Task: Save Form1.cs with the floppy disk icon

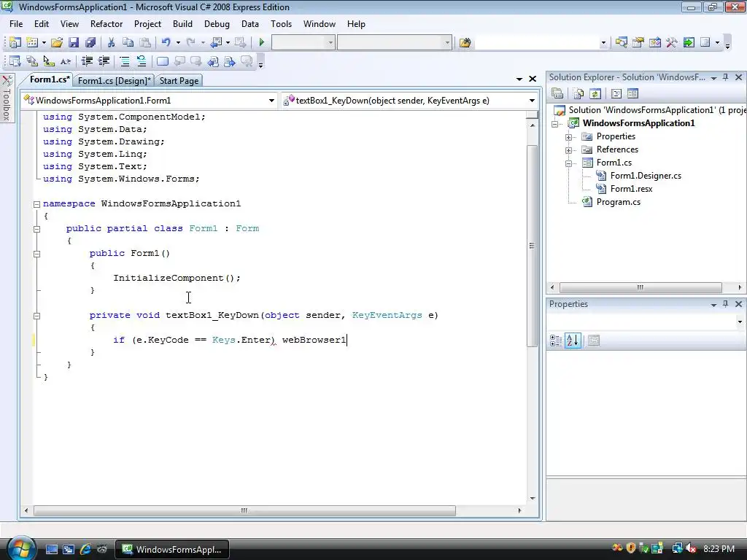Action: tap(74, 42)
